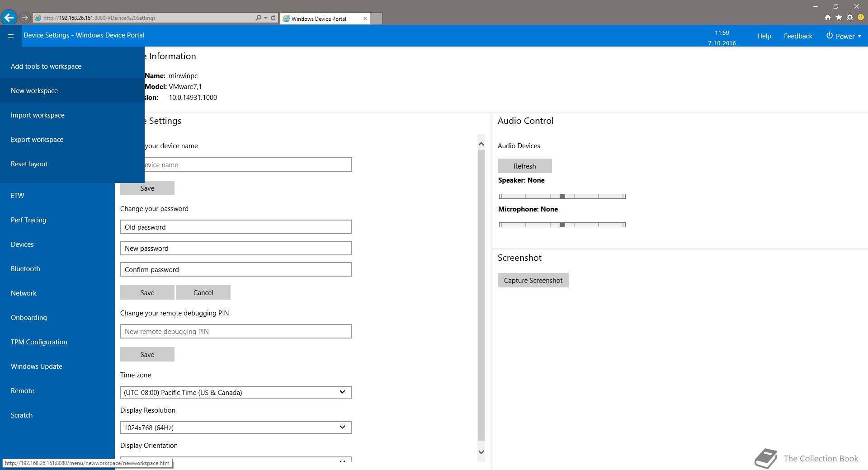The image size is (868, 470).
Task: Open the Power dropdown menu
Action: click(x=844, y=36)
